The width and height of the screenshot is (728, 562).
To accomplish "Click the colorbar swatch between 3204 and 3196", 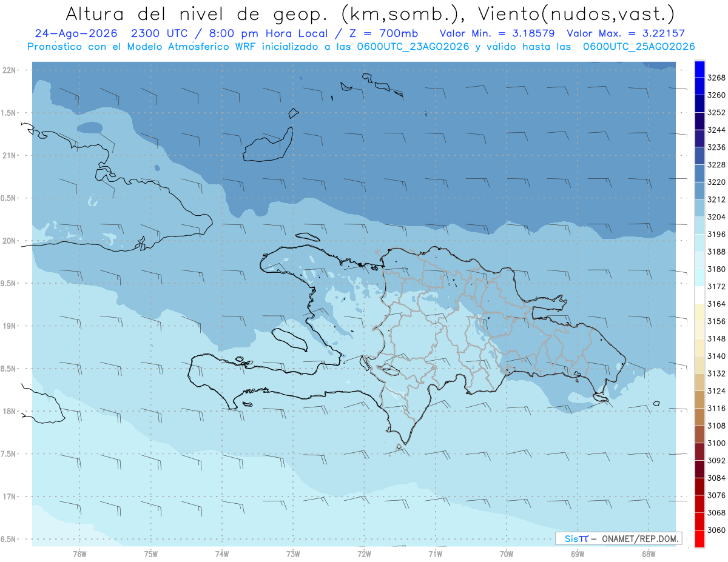I will [x=699, y=226].
